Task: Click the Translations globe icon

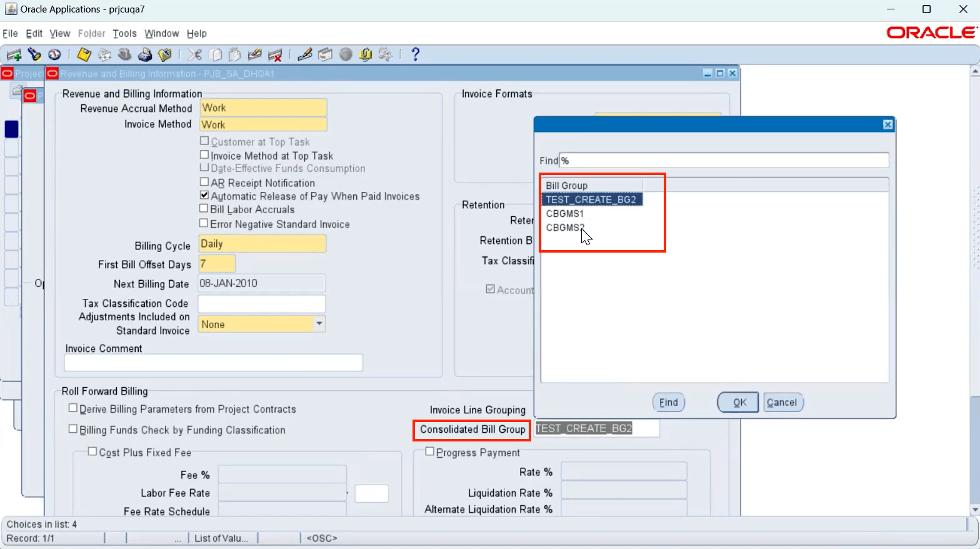Action: [x=346, y=55]
